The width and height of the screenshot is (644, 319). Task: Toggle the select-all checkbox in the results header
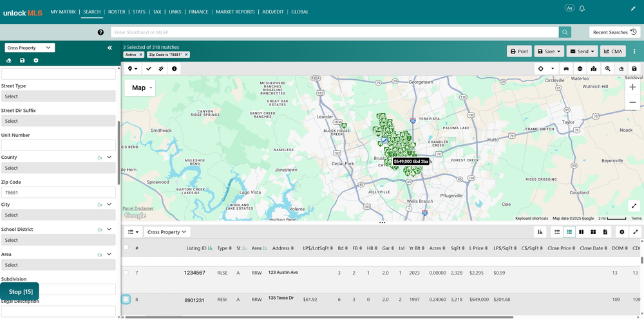(126, 247)
